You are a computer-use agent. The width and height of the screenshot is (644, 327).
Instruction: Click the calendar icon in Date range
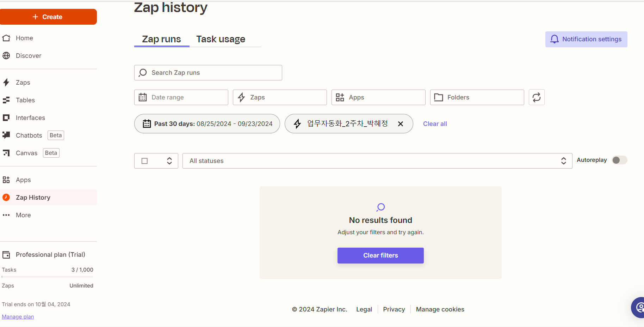click(x=143, y=97)
